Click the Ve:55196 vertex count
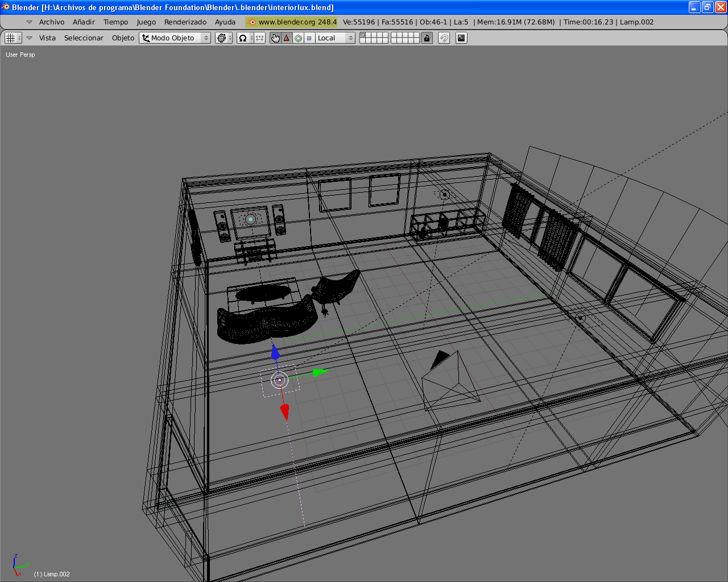The width and height of the screenshot is (728, 582). [x=359, y=22]
